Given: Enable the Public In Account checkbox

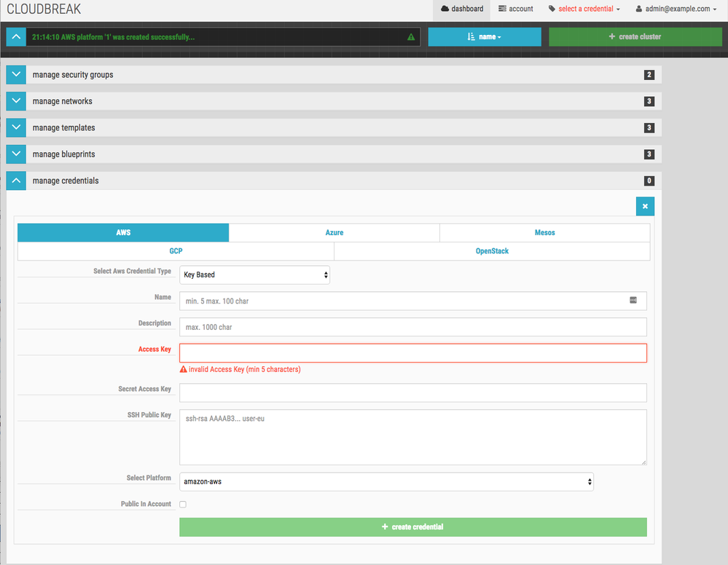Looking at the screenshot, I should [x=182, y=504].
